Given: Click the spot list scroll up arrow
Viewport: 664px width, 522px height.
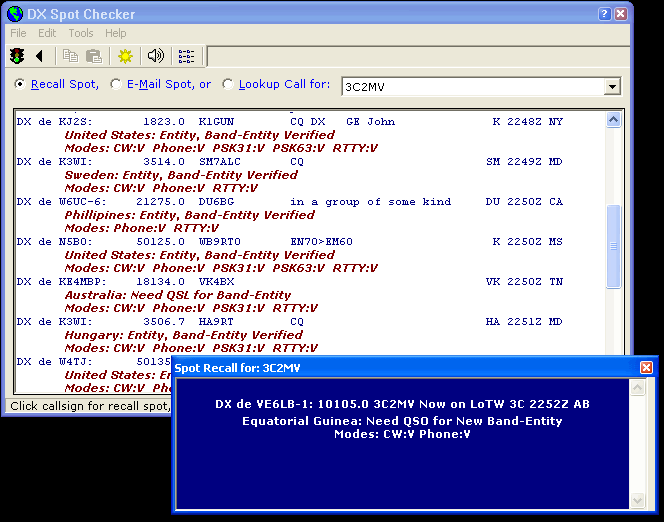Looking at the screenshot, I should (613, 120).
